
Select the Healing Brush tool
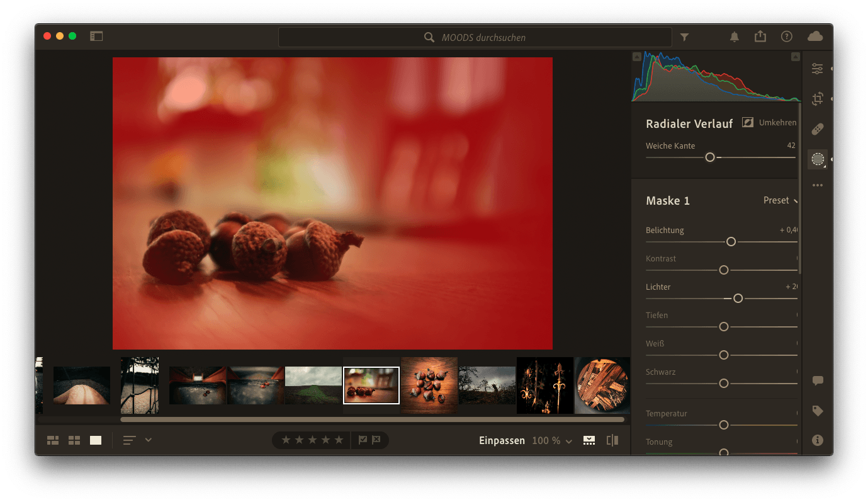[x=817, y=129]
